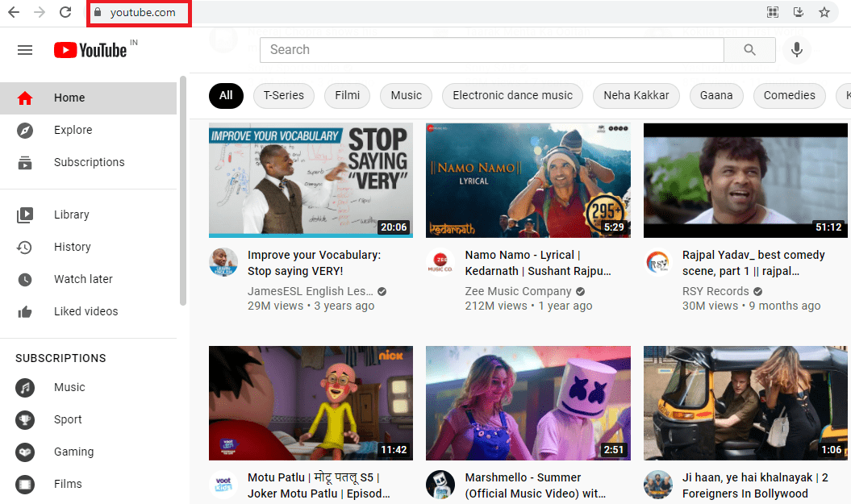The image size is (851, 504).
Task: Select the T-Series filter chip
Action: tap(284, 95)
